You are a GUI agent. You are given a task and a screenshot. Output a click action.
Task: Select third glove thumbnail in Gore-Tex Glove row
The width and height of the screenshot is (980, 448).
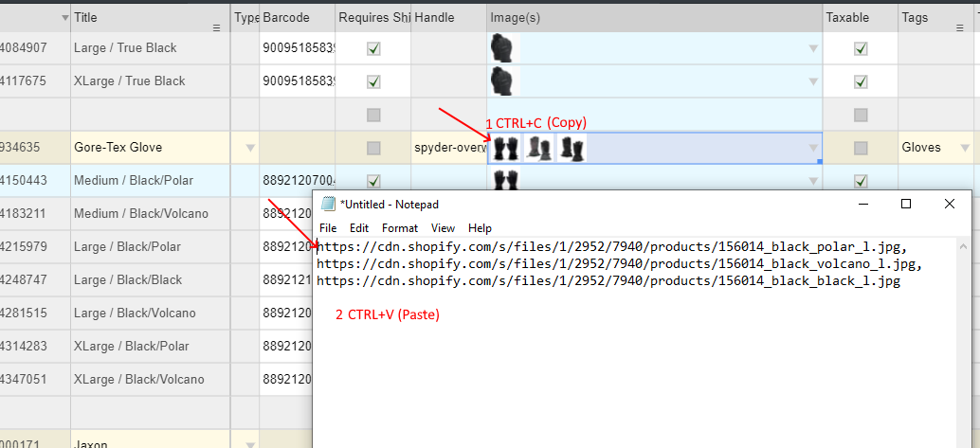pyautogui.click(x=572, y=148)
